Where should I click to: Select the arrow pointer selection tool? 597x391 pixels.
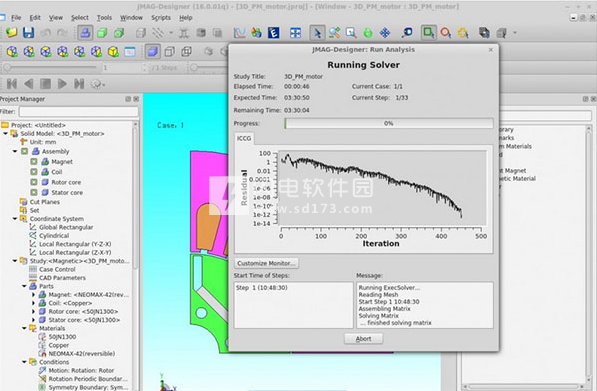coord(317,33)
